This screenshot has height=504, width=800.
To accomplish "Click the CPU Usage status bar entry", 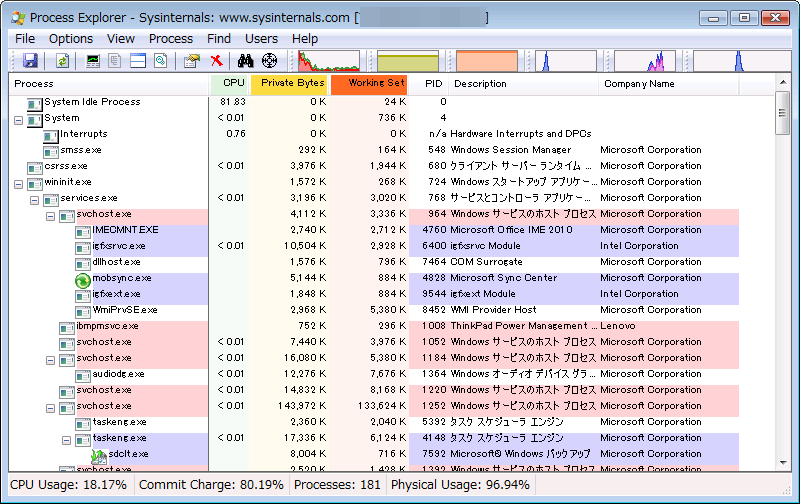I will pyautogui.click(x=68, y=485).
